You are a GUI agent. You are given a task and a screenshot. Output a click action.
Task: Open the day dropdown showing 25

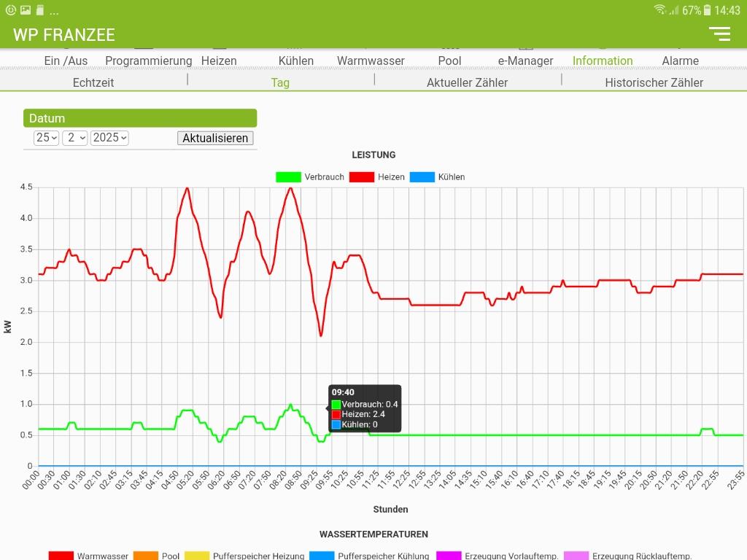[47, 138]
